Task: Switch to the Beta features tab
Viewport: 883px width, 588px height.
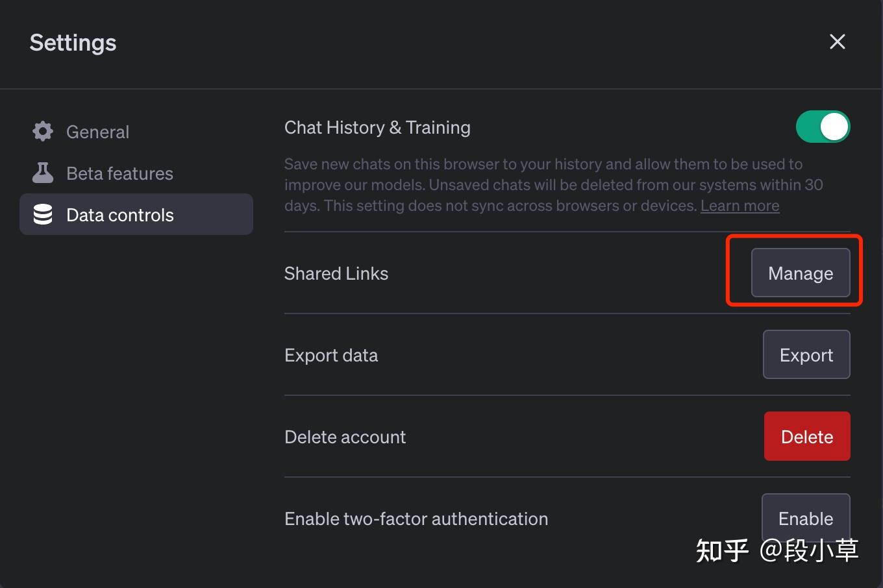Action: point(119,173)
